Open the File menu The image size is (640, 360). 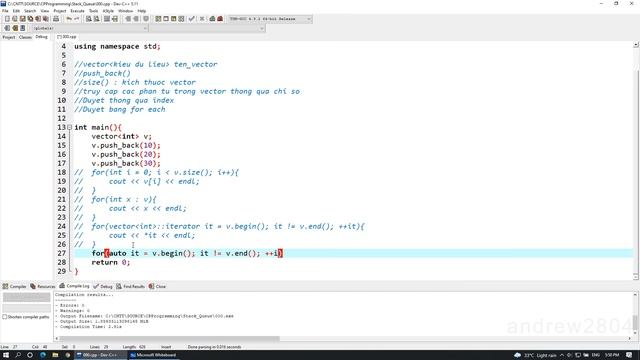pos(5,11)
